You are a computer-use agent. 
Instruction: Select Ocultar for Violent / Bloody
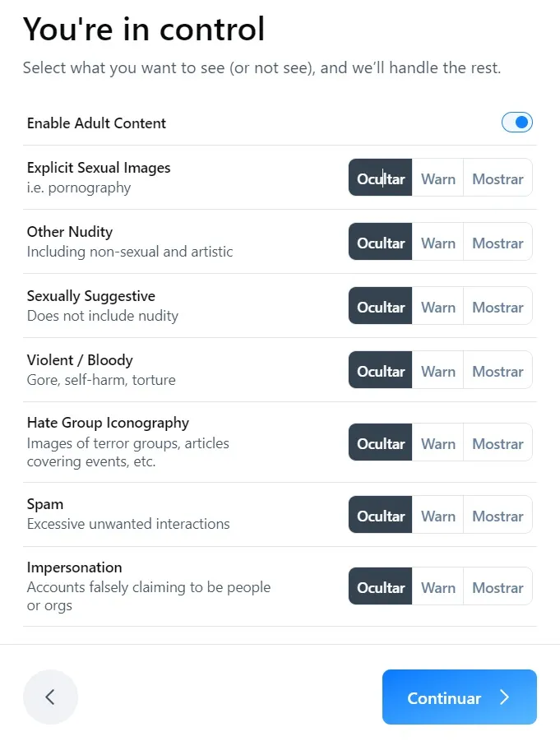pyautogui.click(x=381, y=371)
